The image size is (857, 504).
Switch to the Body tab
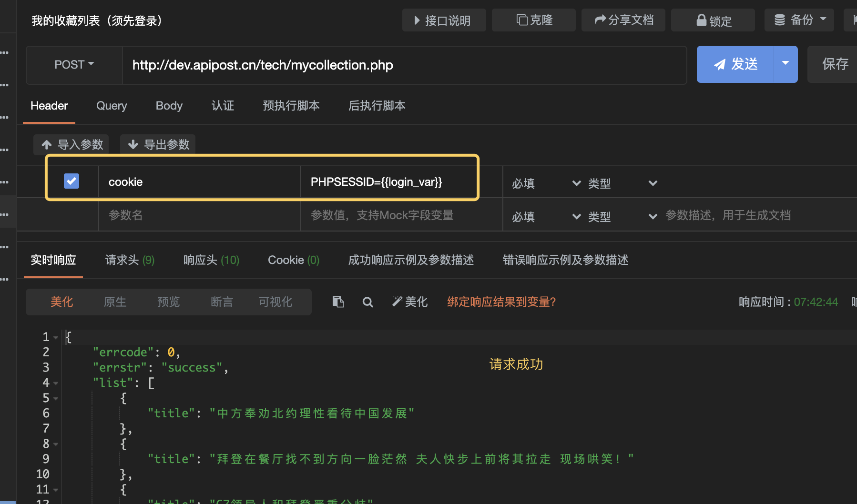[169, 106]
